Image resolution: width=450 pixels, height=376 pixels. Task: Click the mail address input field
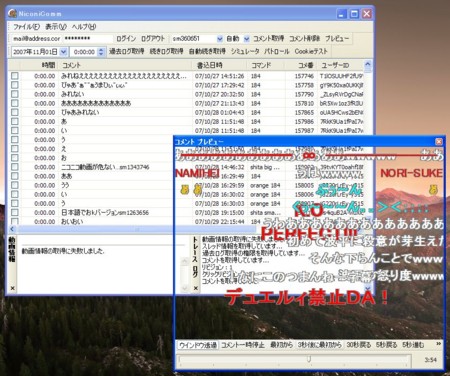(36, 39)
